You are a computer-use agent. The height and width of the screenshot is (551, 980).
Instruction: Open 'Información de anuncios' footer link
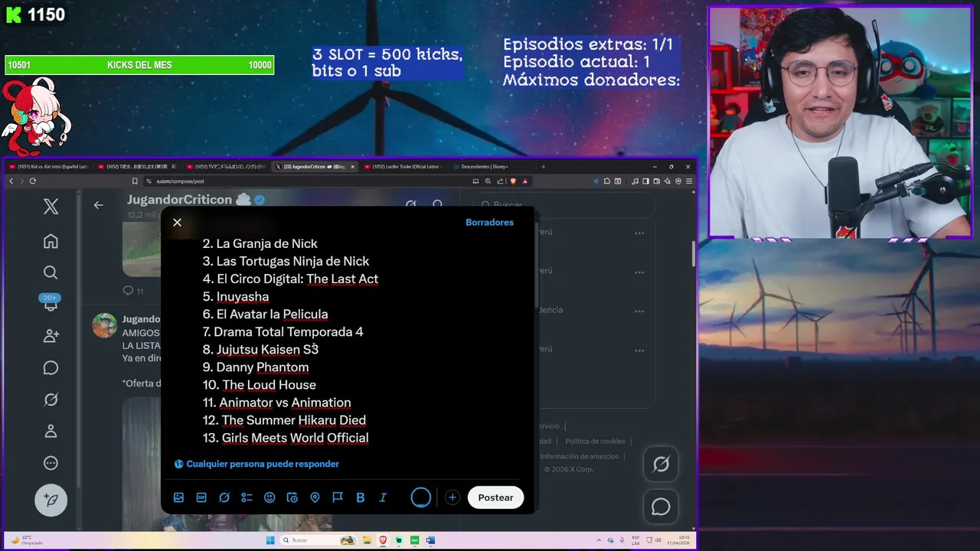(x=579, y=457)
